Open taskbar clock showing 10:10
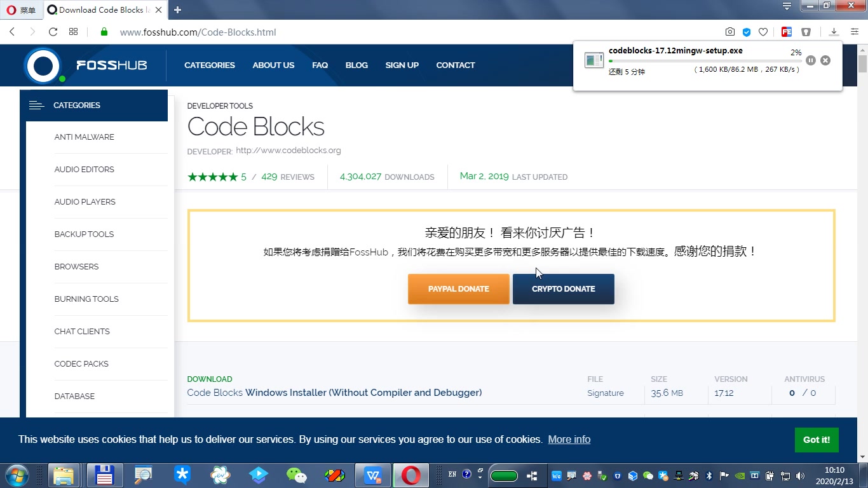The image size is (868, 488). coord(834,475)
